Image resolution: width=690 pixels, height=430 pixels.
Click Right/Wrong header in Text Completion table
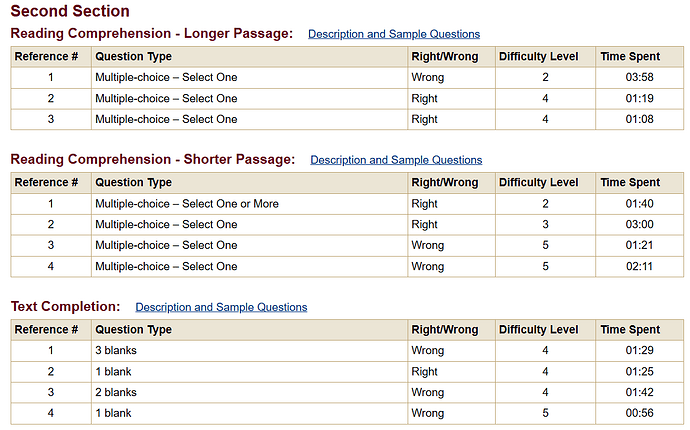451,330
